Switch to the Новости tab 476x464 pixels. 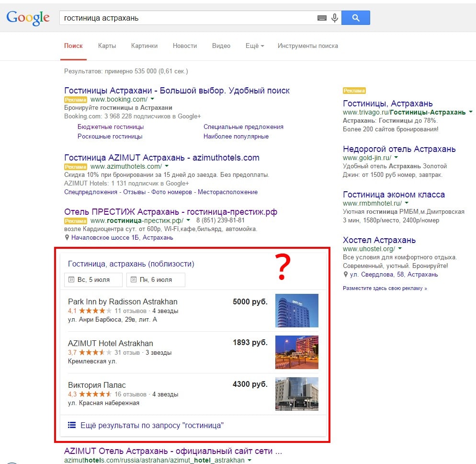(x=184, y=46)
